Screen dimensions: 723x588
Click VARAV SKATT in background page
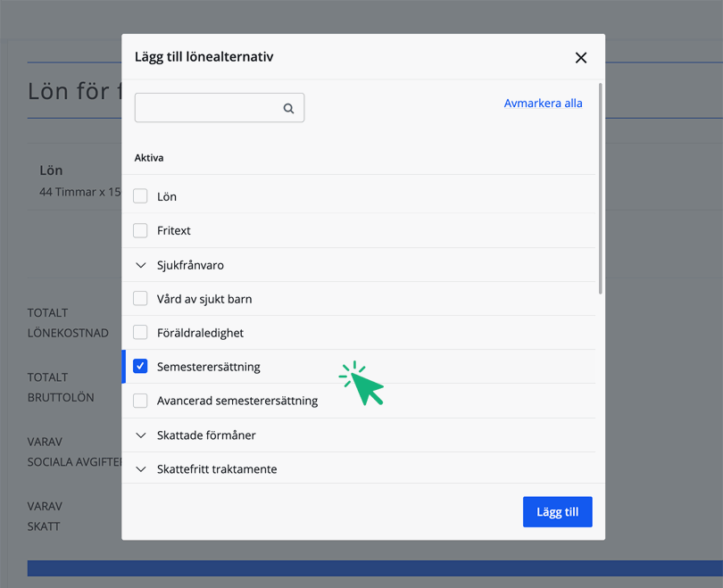pyautogui.click(x=45, y=516)
